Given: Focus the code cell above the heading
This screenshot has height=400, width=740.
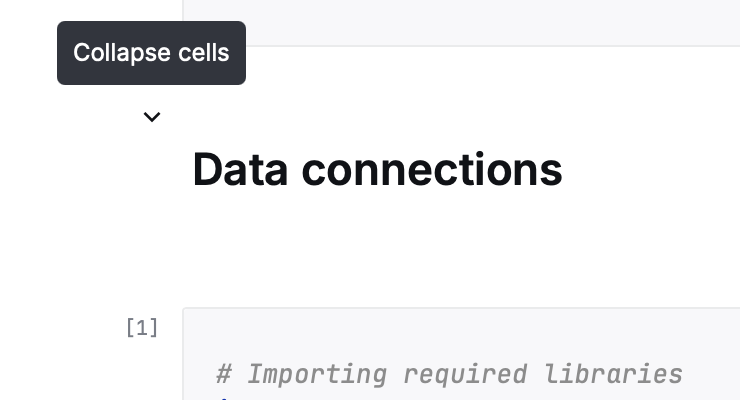Looking at the screenshot, I should [460, 22].
